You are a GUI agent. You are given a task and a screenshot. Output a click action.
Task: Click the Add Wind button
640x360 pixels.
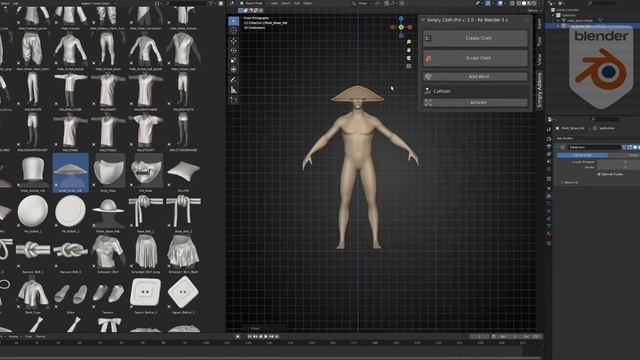click(x=476, y=76)
